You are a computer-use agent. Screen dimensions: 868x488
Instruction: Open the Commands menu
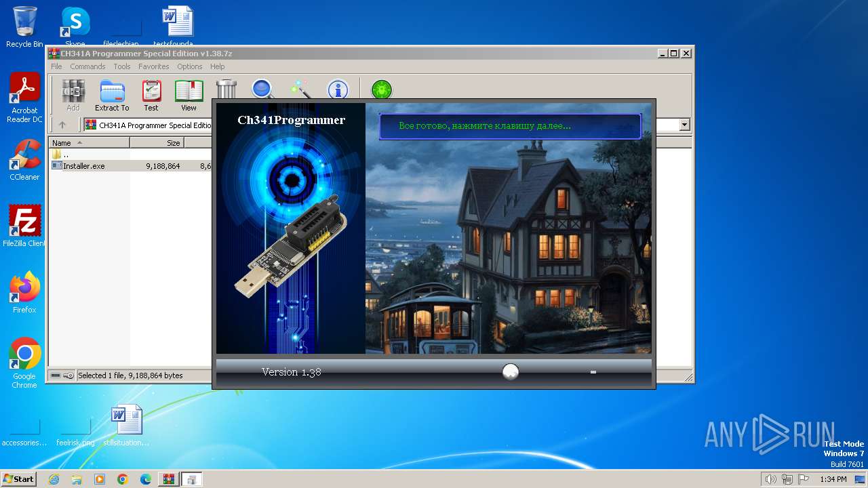[87, 66]
